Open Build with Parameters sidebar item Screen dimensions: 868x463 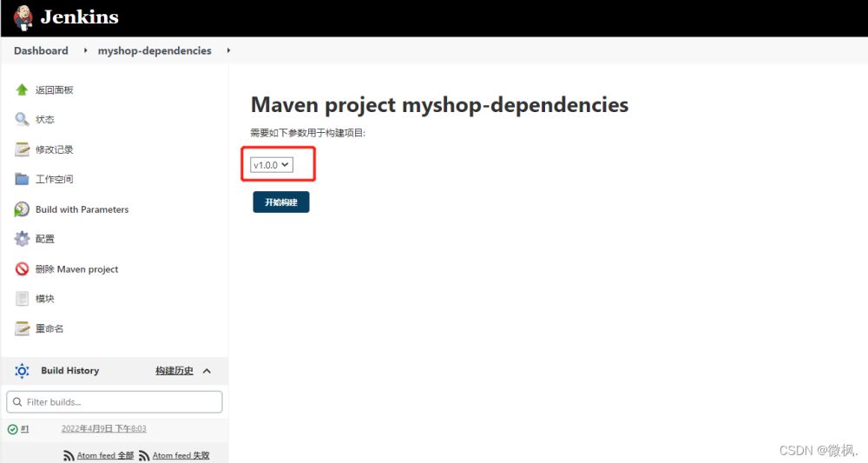point(82,209)
